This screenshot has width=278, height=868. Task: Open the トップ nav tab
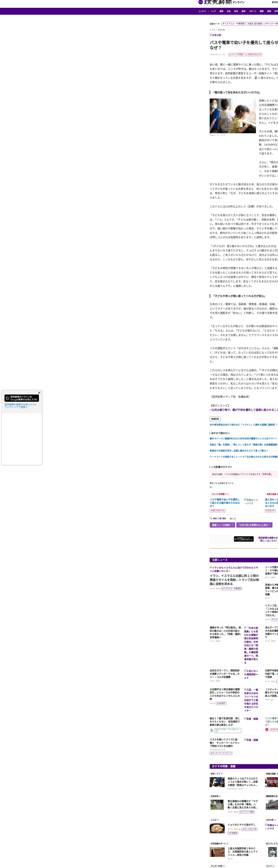214,11
